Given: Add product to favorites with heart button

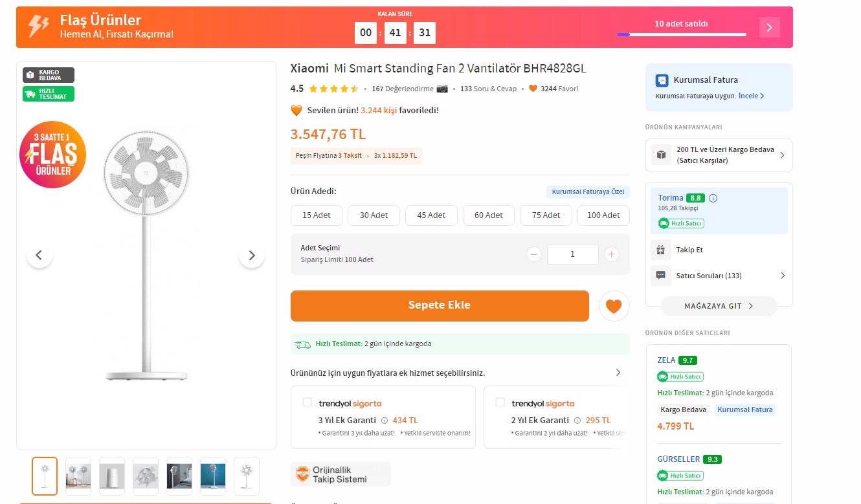Looking at the screenshot, I should coord(614,306).
